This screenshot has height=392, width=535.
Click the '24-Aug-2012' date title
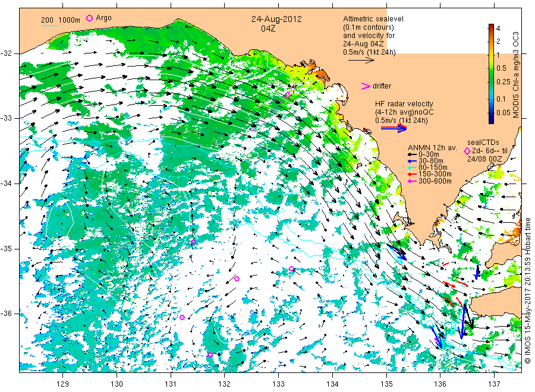tap(276, 19)
